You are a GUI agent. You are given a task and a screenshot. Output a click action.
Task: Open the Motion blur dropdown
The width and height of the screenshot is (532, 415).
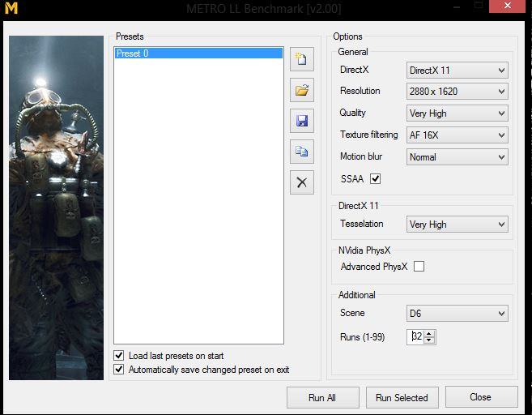click(458, 157)
